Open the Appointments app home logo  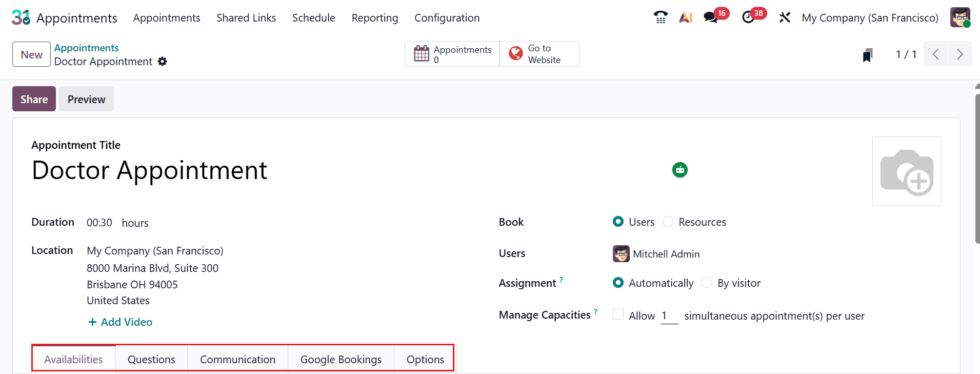[x=21, y=17]
